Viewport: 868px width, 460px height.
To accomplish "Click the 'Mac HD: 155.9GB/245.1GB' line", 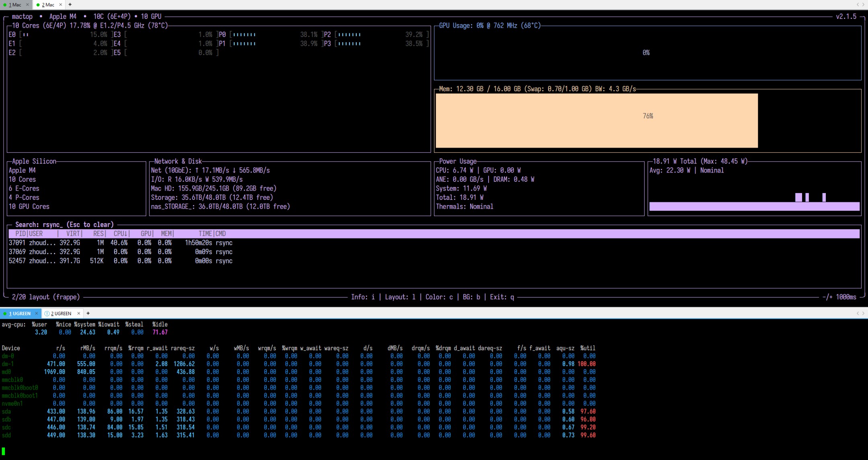I will pos(213,189).
